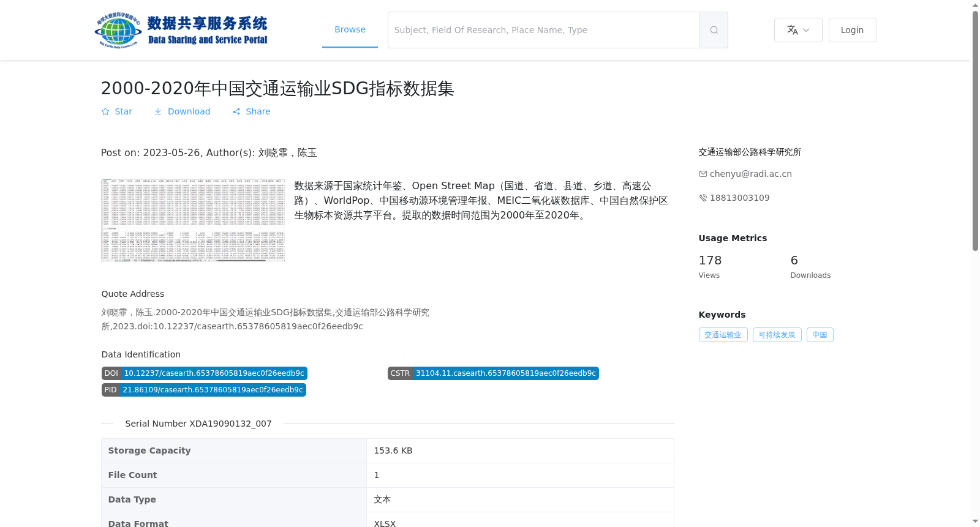
Task: Click the 178 Views metric
Action: tap(710, 267)
